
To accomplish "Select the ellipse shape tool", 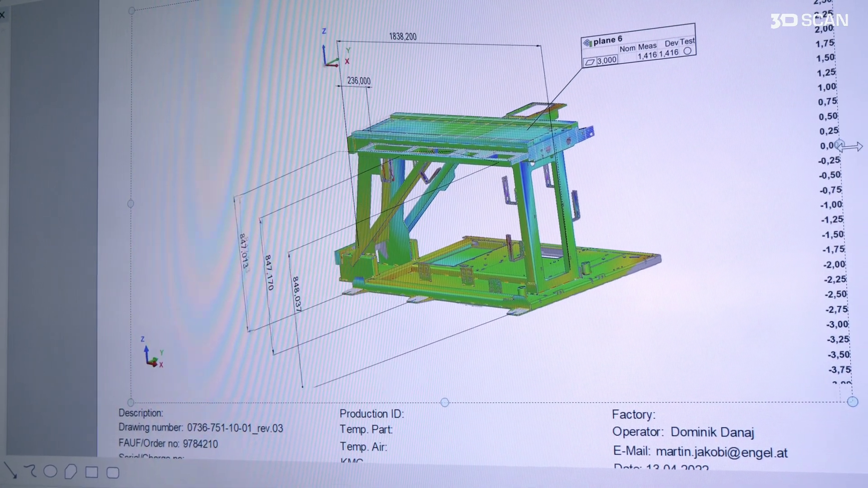I will (x=50, y=471).
